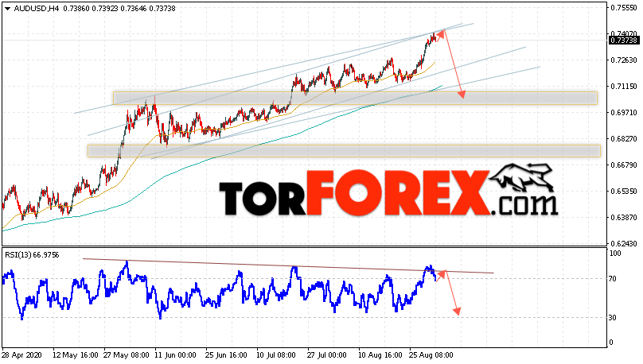Select the price axis value 0.66790
This screenshot has width=643, height=364.
tap(624, 165)
